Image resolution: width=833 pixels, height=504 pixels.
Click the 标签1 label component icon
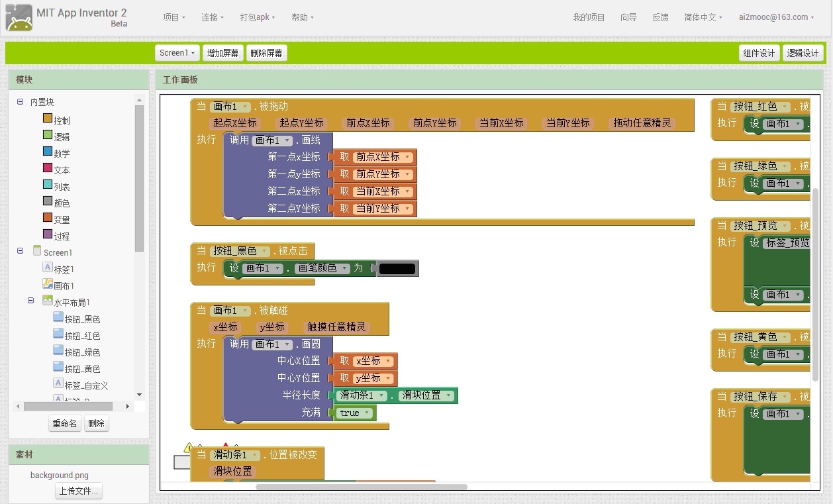pos(48,268)
